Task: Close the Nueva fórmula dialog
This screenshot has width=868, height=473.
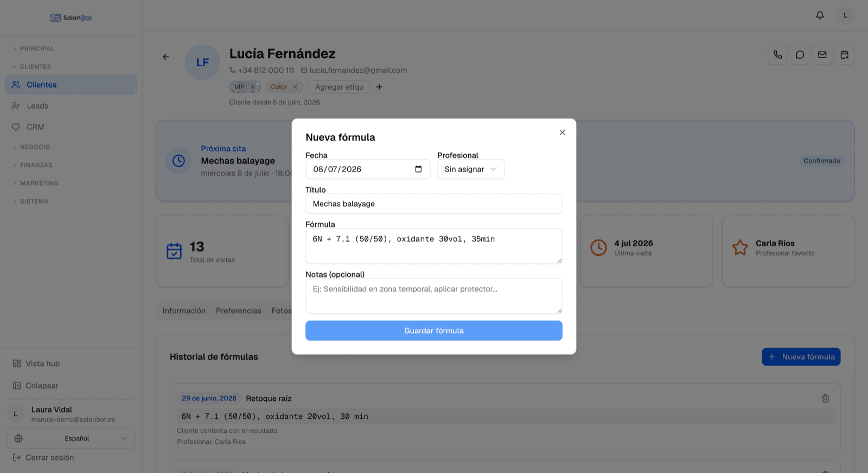Action: click(x=563, y=133)
